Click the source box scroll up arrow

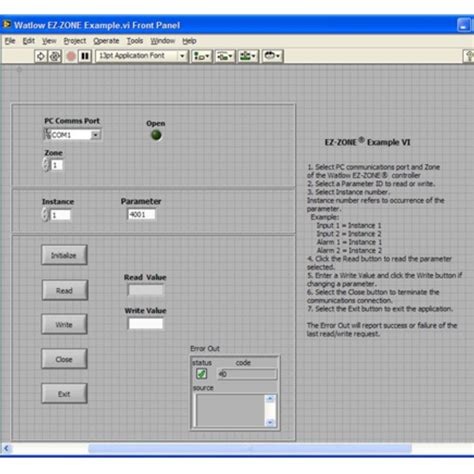(x=270, y=399)
